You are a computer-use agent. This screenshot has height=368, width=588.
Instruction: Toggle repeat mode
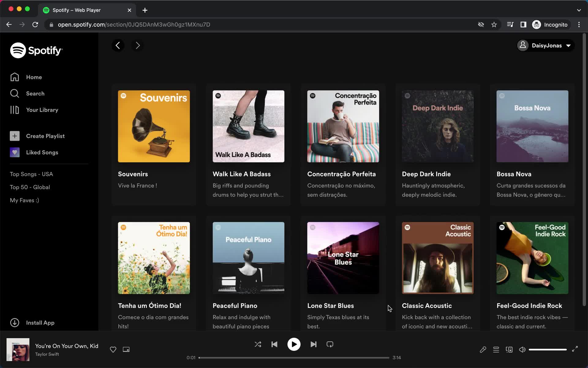click(x=330, y=344)
